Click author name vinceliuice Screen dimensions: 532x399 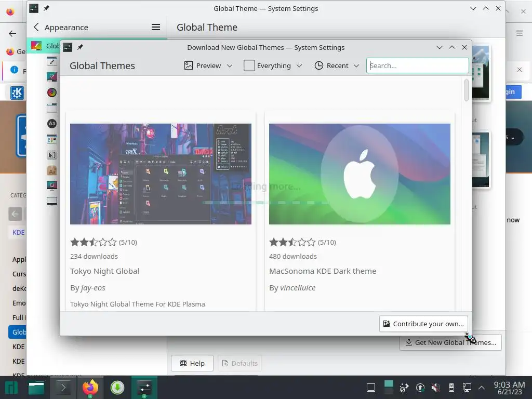[298, 288]
